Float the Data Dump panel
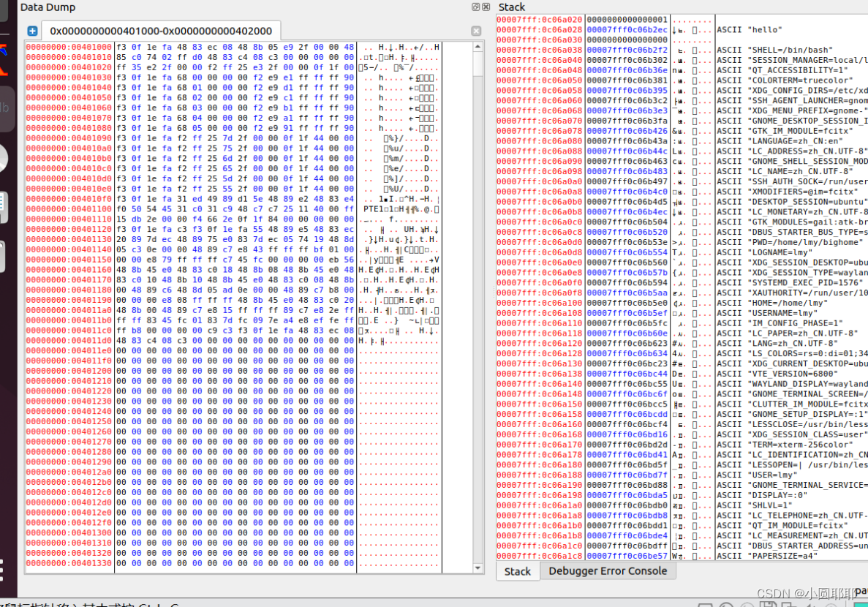Viewport: 868px width, 607px height. 475,7
